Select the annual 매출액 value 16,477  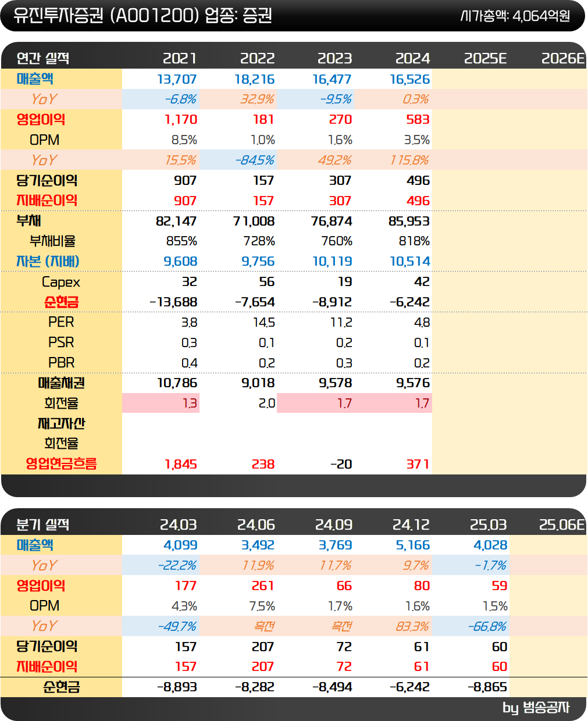332,79
